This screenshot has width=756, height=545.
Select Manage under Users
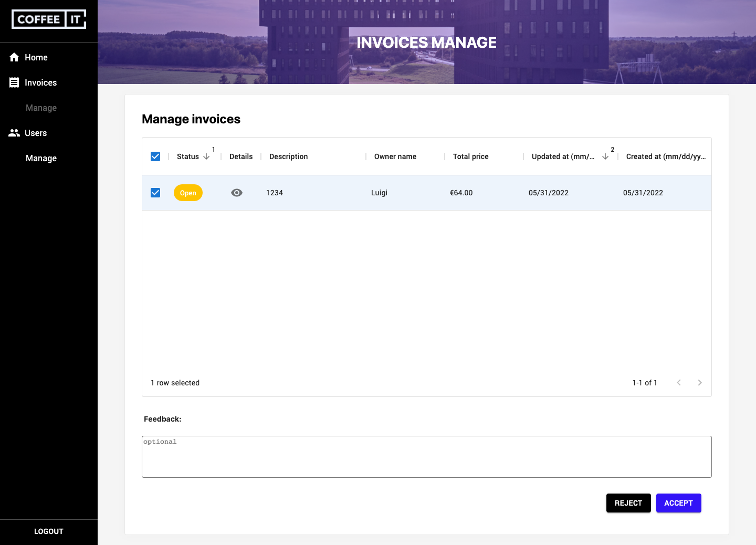pyautogui.click(x=41, y=158)
